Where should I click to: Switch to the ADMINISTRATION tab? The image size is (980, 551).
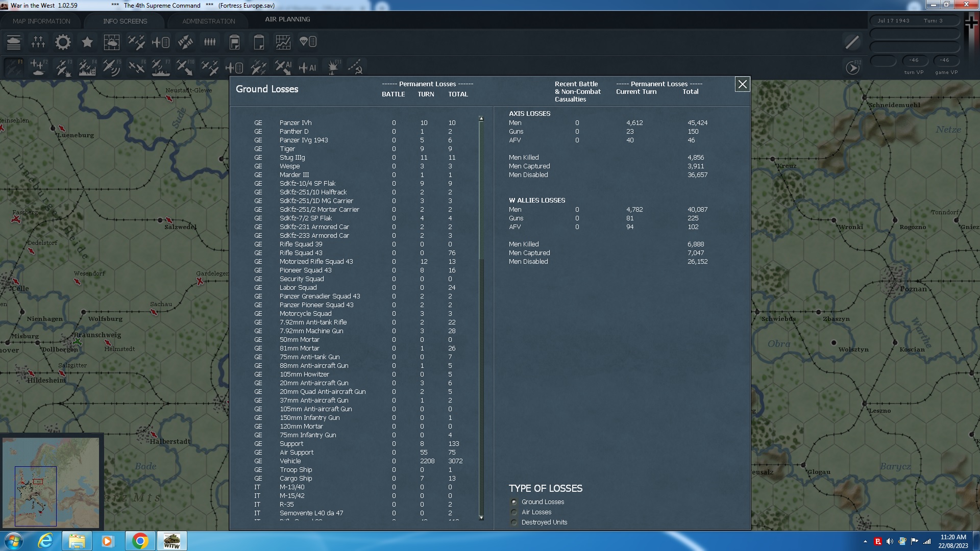point(207,21)
